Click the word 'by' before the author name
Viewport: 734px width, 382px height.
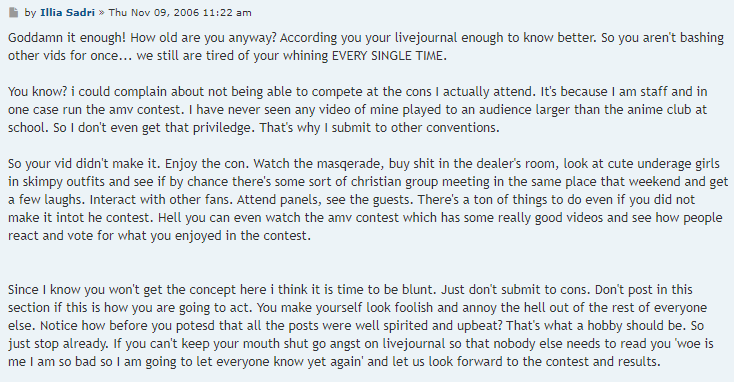coord(30,13)
